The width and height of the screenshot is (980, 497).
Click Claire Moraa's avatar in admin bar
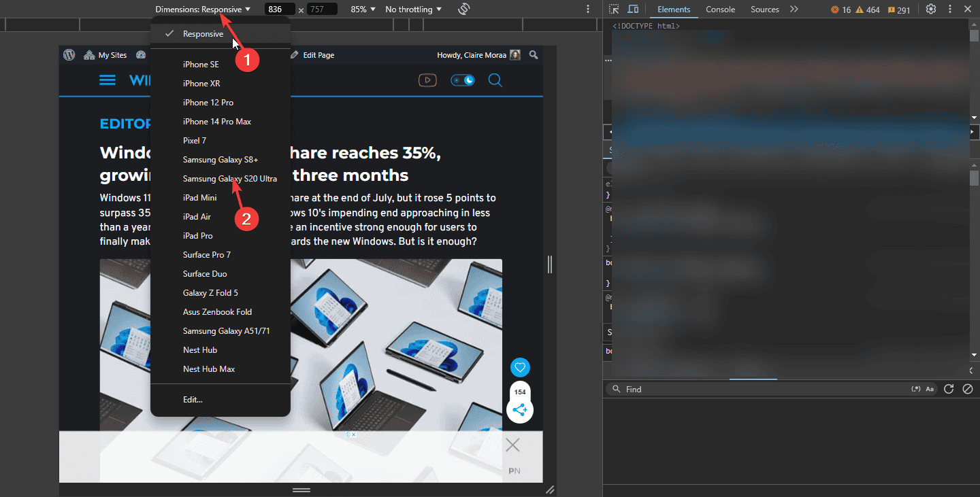515,55
